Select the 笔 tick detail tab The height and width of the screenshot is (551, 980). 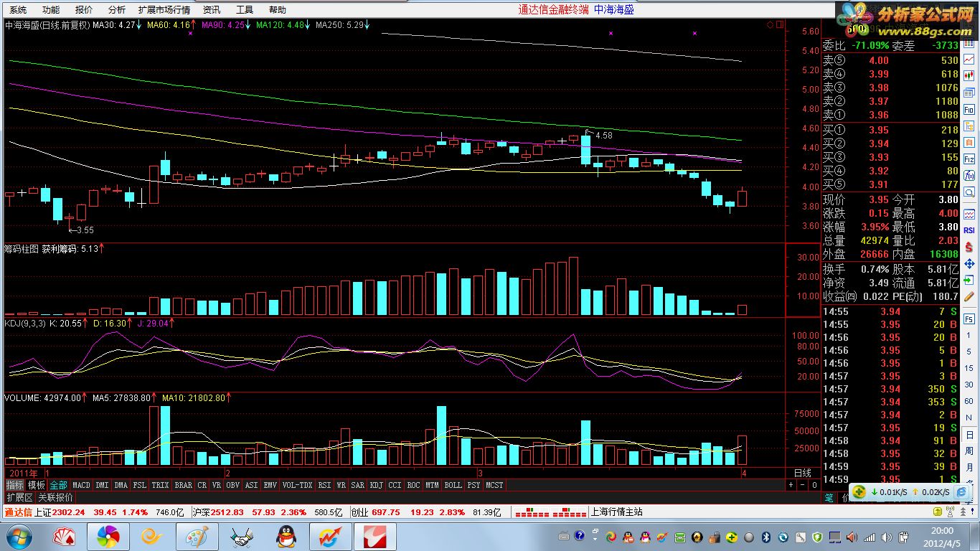829,497
